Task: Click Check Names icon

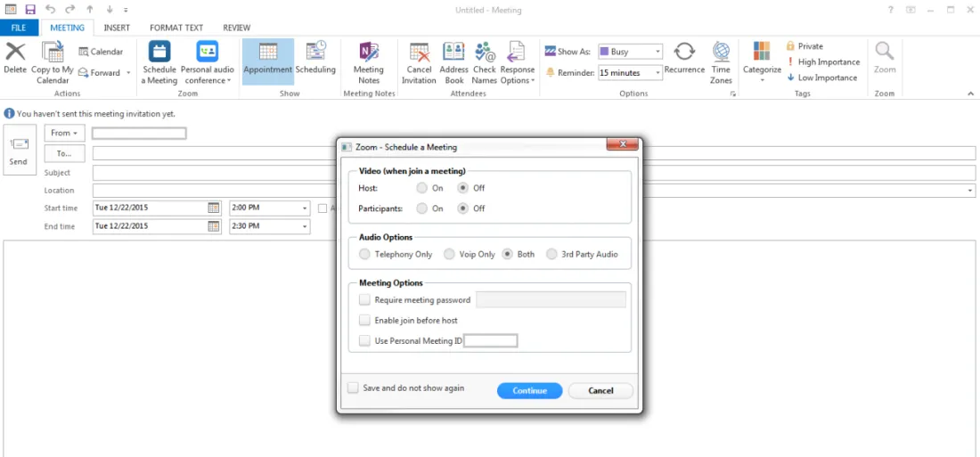Action: 485,52
